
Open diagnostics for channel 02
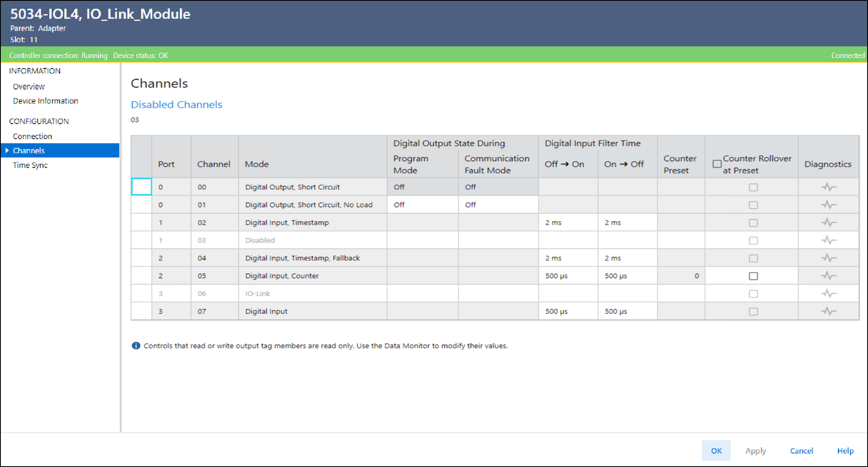828,223
